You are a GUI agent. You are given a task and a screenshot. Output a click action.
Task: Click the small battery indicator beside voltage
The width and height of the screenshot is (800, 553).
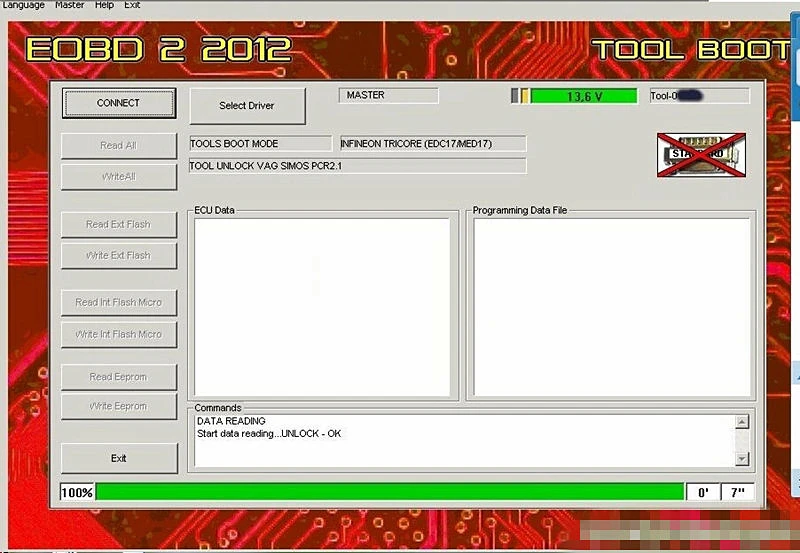520,95
